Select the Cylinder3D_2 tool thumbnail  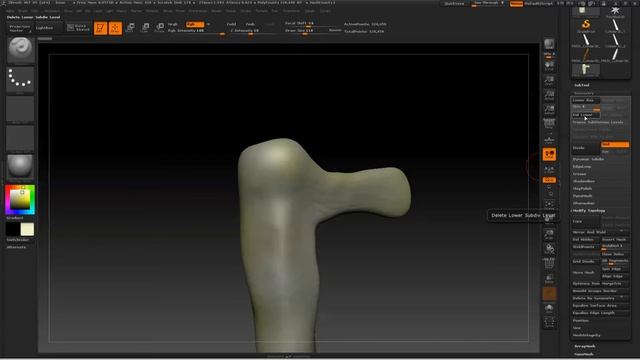click(615, 40)
